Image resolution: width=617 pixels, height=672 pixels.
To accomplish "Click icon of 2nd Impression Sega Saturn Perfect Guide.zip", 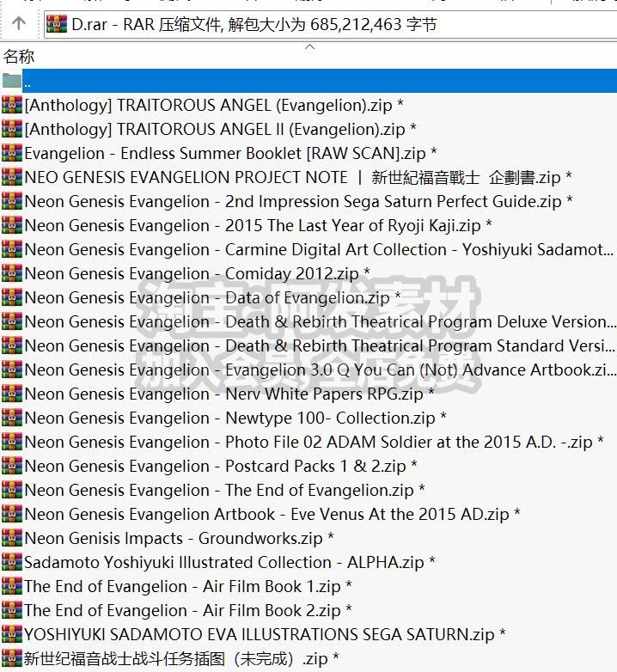I will (11, 201).
